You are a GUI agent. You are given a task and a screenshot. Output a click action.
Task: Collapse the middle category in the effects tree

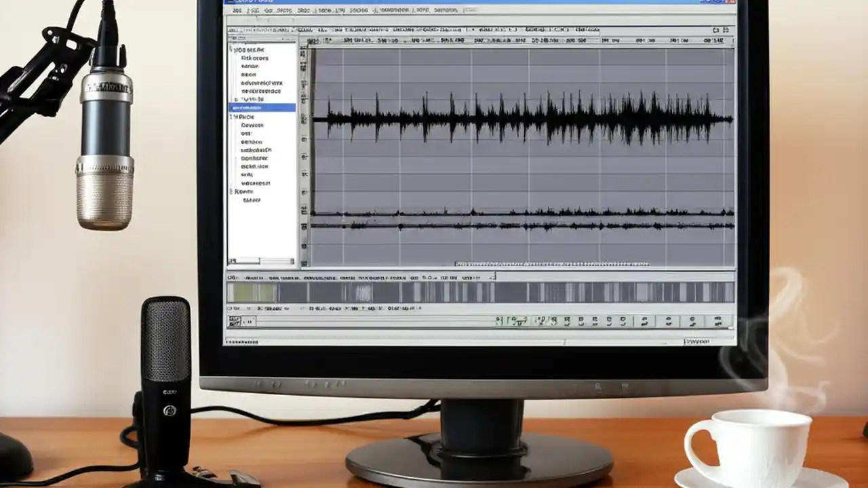coord(233,117)
